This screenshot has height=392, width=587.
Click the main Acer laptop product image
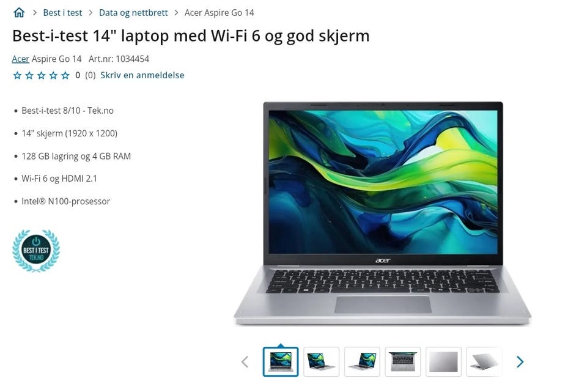[x=383, y=213]
